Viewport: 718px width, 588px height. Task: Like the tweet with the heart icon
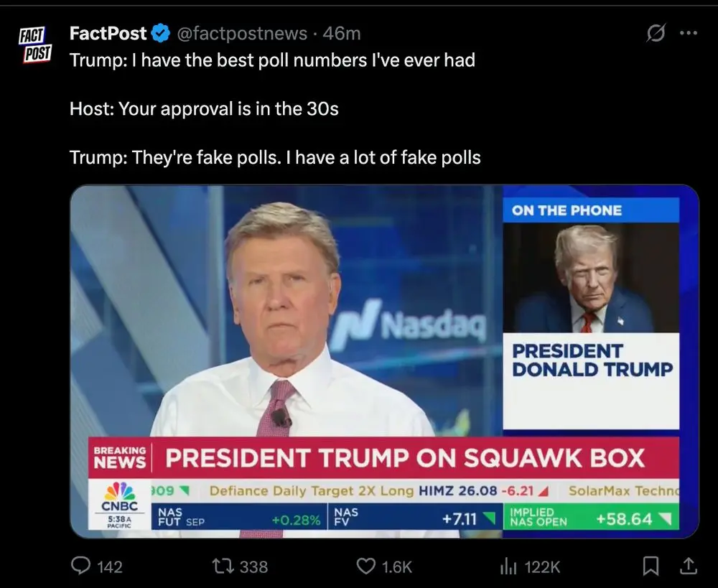click(x=366, y=566)
